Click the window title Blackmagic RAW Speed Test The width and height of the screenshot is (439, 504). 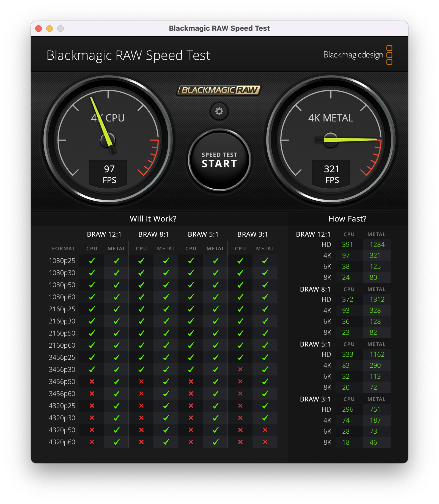click(219, 28)
